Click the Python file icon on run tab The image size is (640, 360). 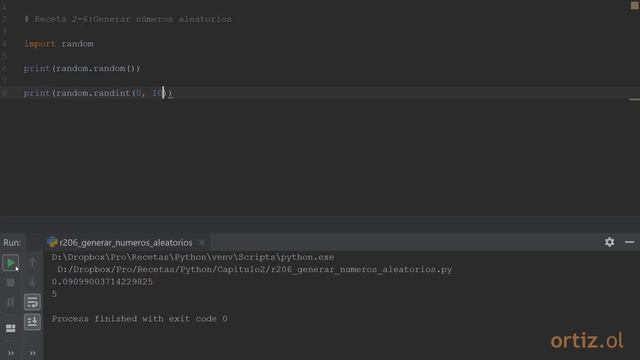[52, 242]
